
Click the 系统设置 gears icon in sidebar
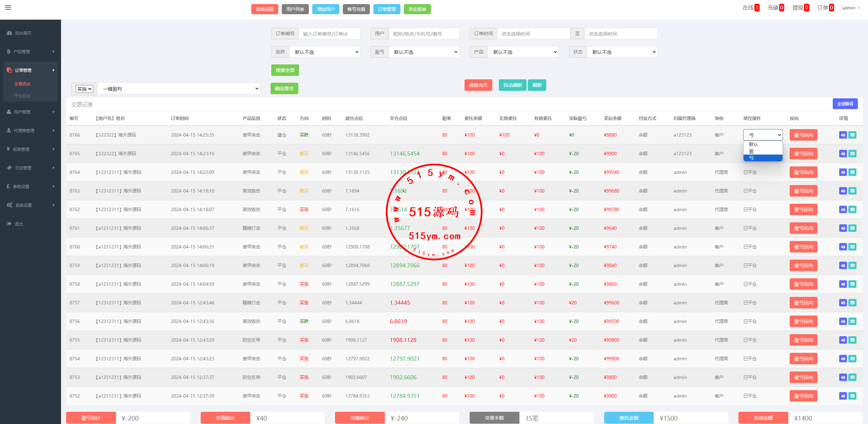coord(9,205)
